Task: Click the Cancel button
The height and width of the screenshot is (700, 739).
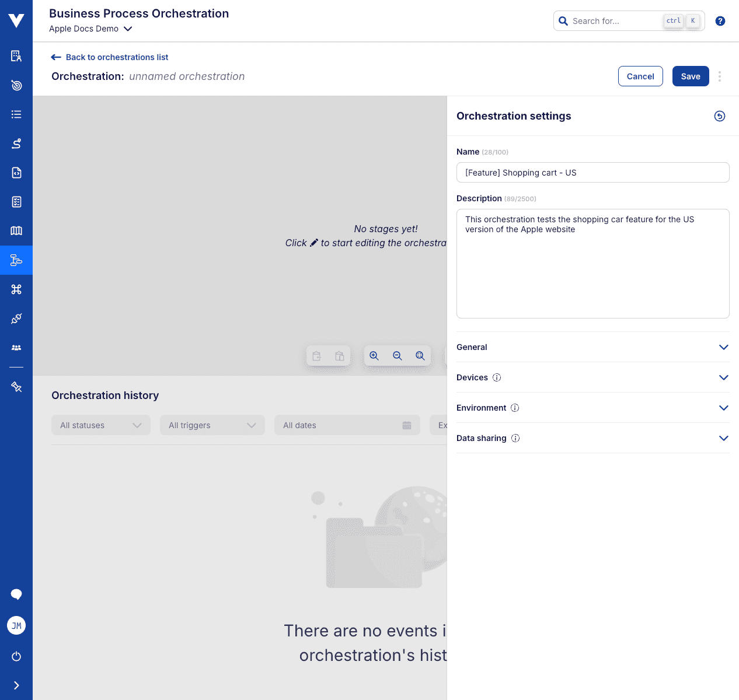Action: click(640, 76)
